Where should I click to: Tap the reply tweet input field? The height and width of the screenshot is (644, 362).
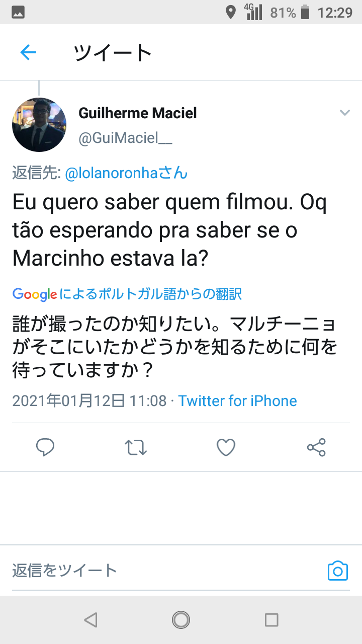161,571
